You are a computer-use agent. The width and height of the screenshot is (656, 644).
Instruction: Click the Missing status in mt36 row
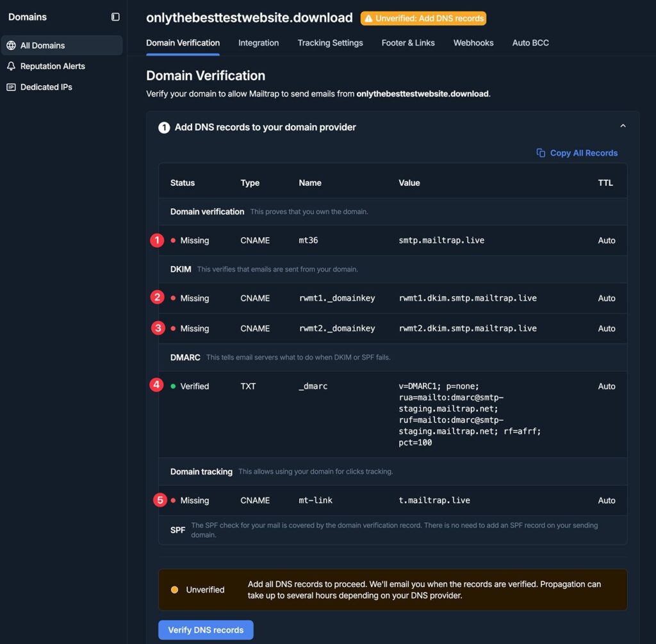(x=190, y=240)
